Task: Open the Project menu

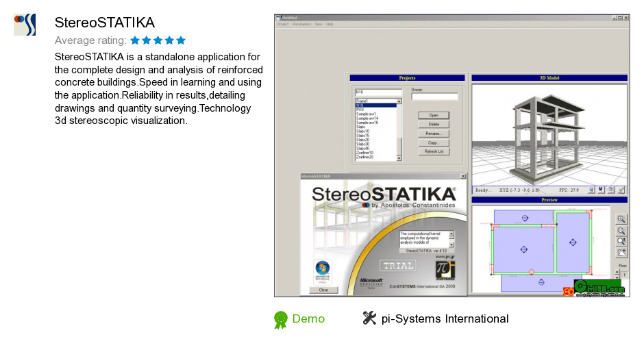Action: pyautogui.click(x=282, y=24)
